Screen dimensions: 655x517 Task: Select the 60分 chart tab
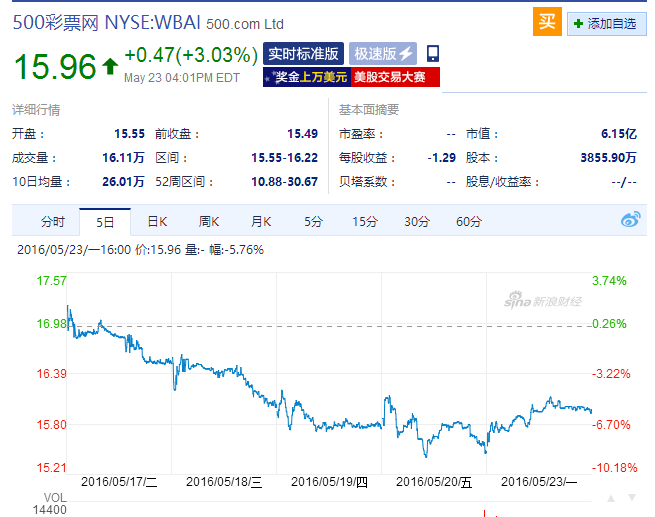point(469,222)
